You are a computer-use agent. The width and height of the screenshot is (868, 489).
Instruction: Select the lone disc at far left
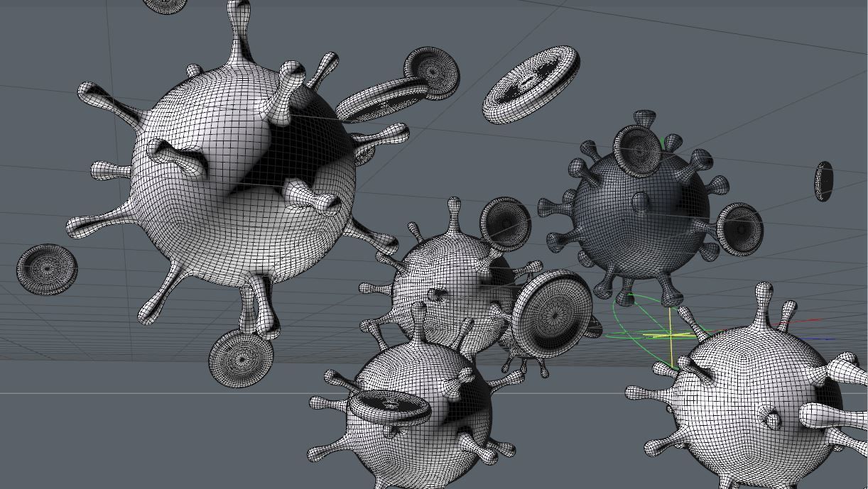click(x=47, y=270)
